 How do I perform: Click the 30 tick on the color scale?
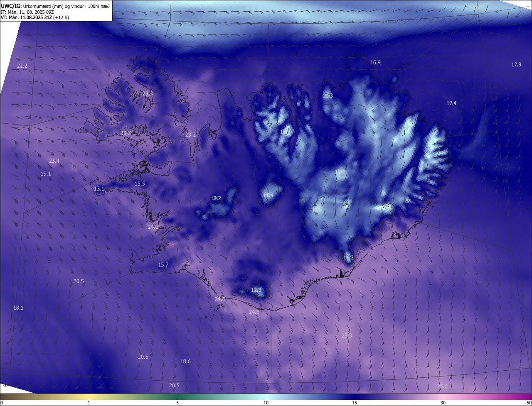[x=443, y=403]
